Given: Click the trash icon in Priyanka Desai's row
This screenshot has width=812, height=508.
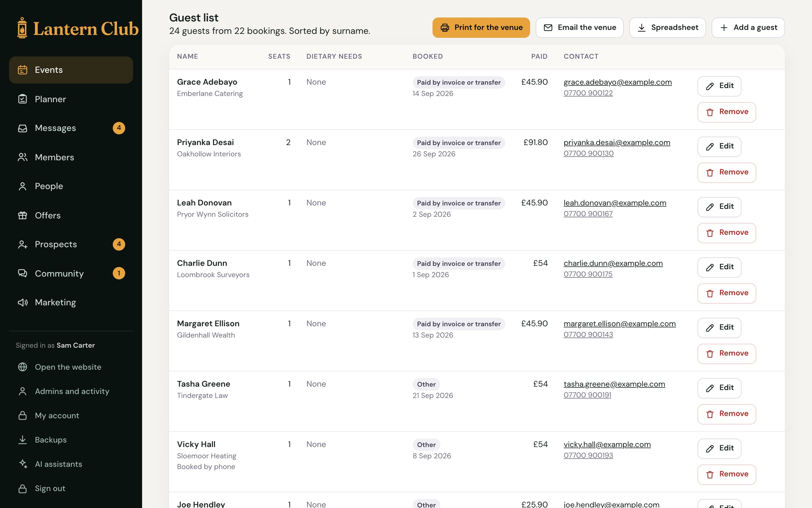Looking at the screenshot, I should click(x=710, y=173).
